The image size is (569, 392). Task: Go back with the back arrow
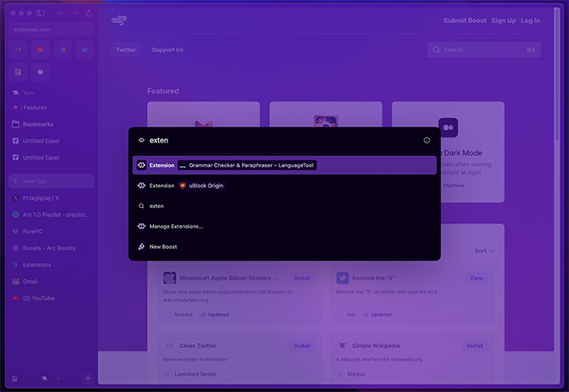tap(61, 13)
